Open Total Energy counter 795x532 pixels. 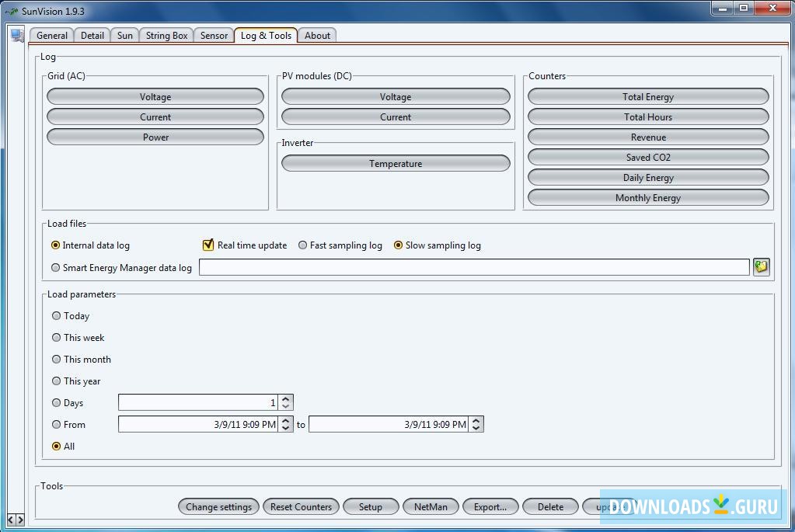point(648,97)
